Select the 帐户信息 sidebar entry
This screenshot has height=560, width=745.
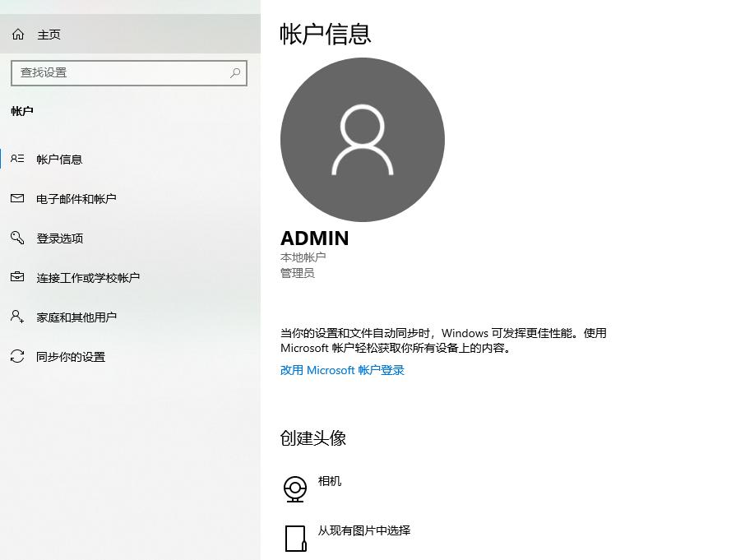point(58,160)
